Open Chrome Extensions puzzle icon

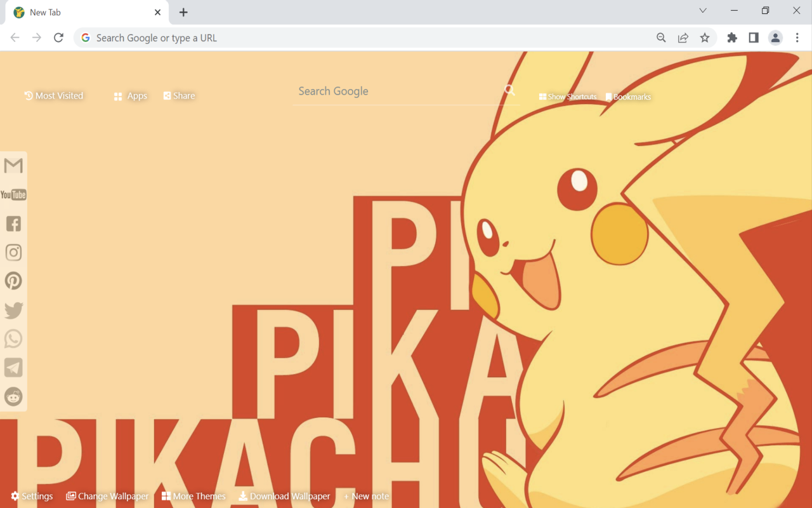pyautogui.click(x=732, y=37)
